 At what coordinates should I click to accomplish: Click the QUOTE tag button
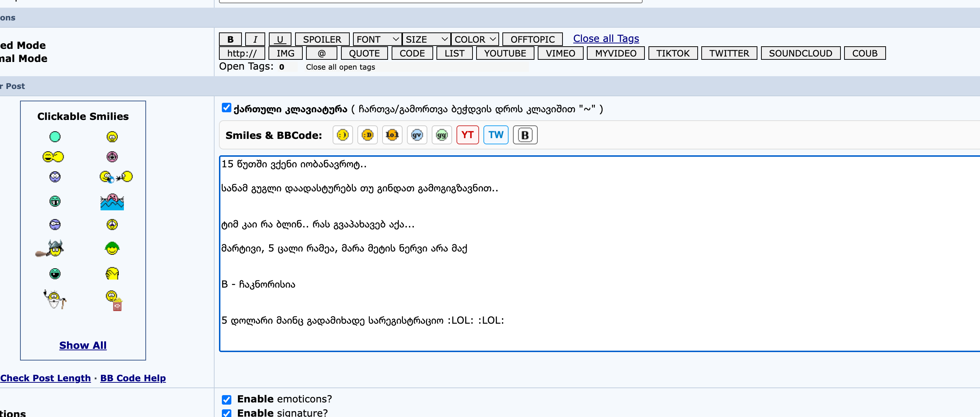(x=364, y=53)
